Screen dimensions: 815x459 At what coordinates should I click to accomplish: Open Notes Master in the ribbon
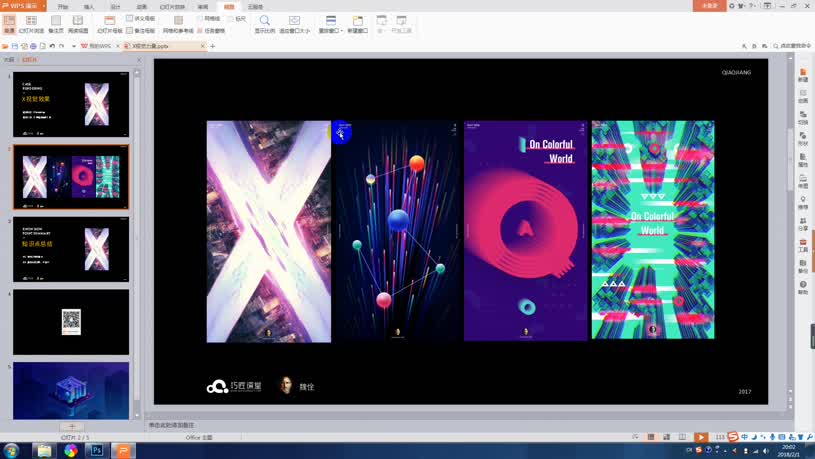(x=141, y=31)
